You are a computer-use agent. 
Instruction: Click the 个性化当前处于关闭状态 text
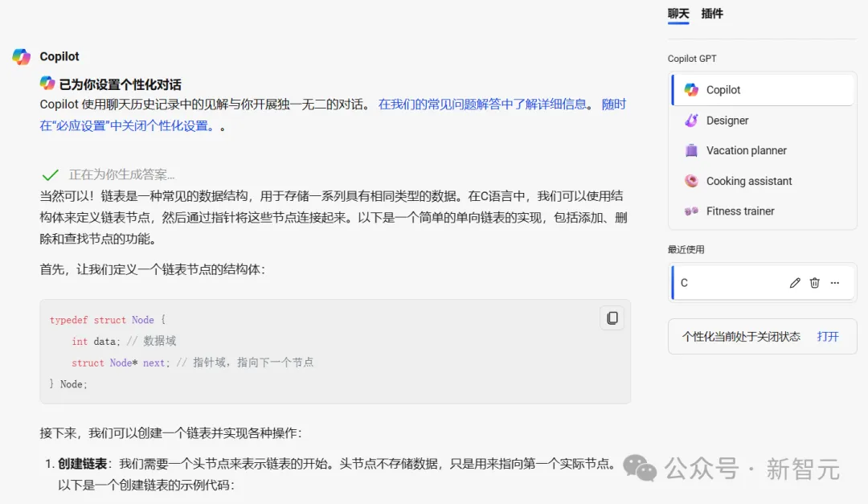click(x=741, y=337)
